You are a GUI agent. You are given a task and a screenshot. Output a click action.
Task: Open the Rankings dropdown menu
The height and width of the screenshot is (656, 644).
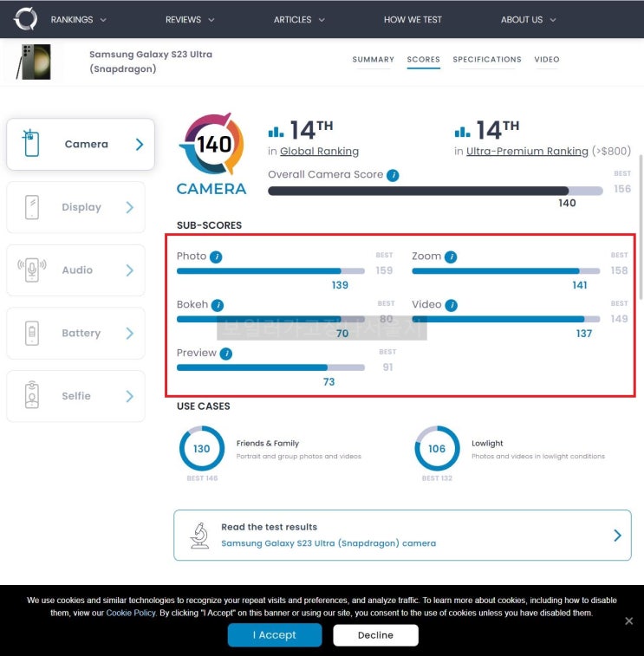[79, 20]
